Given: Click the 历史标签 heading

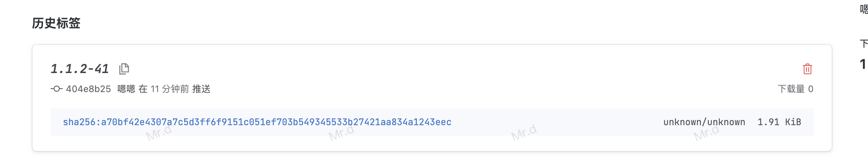Looking at the screenshot, I should click(x=56, y=23).
